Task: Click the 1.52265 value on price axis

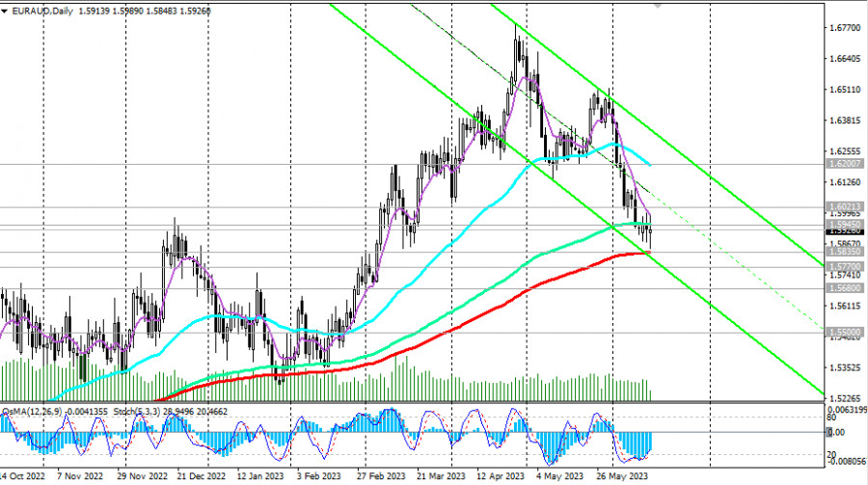Action: point(846,397)
